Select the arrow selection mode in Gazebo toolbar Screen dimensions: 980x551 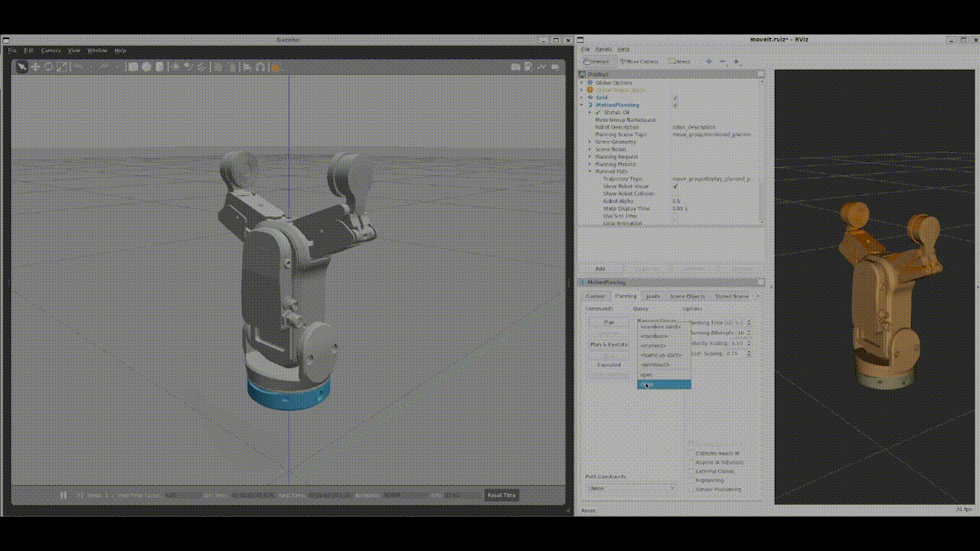tap(21, 67)
